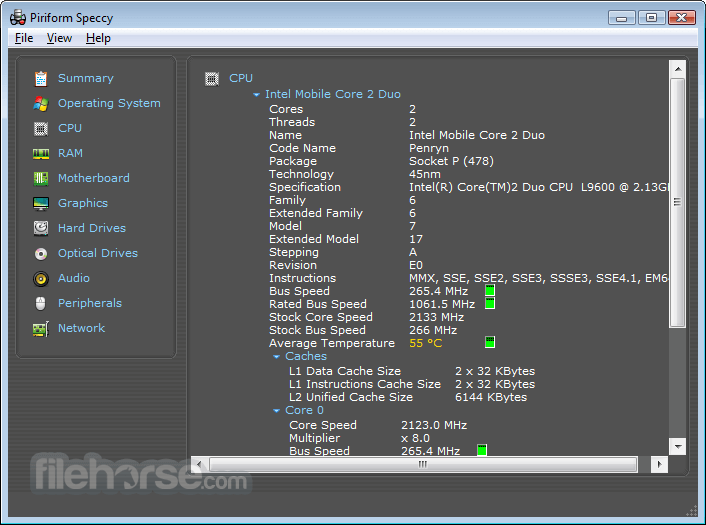The width and height of the screenshot is (706, 525).
Task: Click the horizontal scrollbar thumb
Action: [423, 464]
